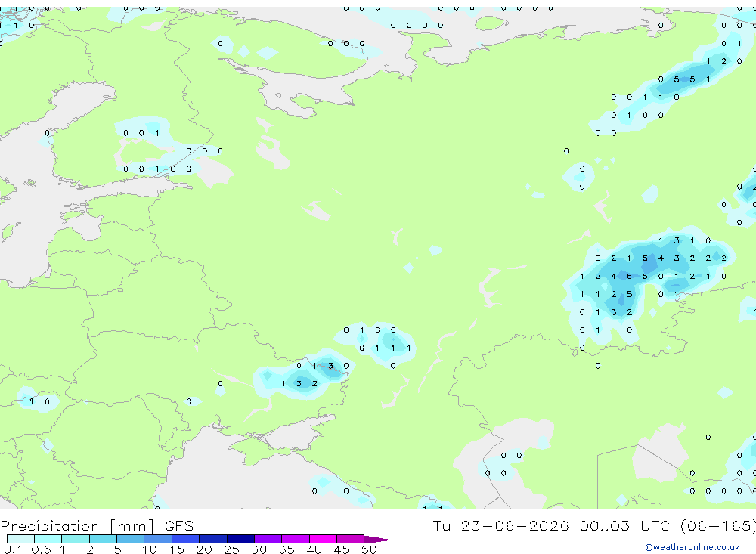The width and height of the screenshot is (756, 554).
Task: Click the '20' legend scale label
Action: point(204,549)
